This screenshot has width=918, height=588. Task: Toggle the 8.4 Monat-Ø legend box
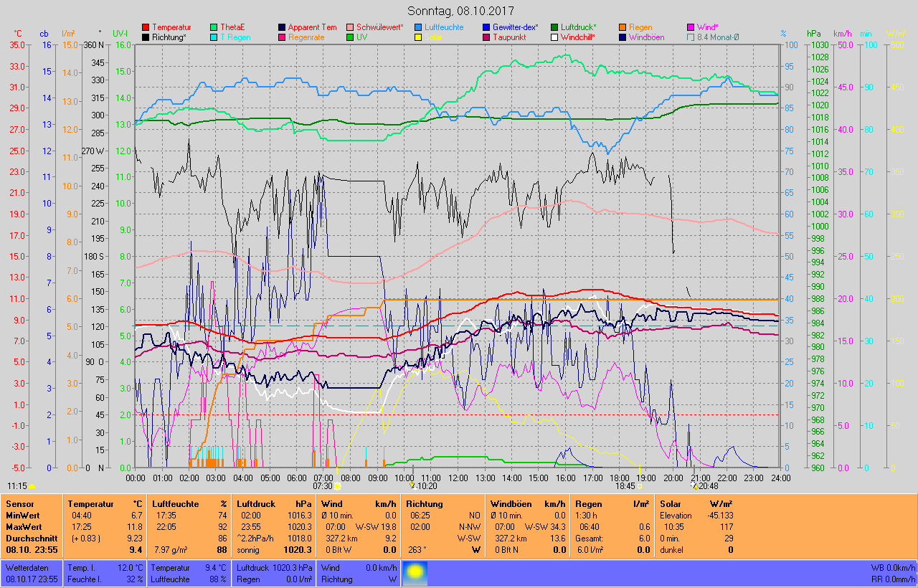point(691,37)
